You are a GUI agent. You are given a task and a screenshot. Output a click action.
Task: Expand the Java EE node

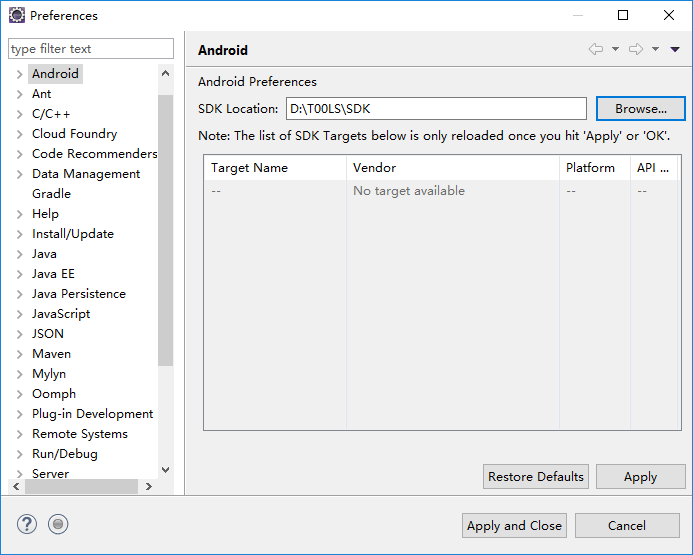point(19,274)
